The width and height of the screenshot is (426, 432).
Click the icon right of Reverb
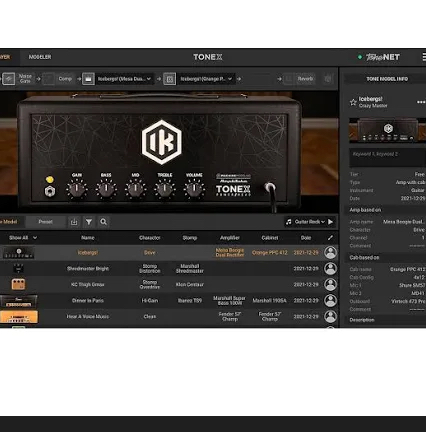[x=328, y=79]
